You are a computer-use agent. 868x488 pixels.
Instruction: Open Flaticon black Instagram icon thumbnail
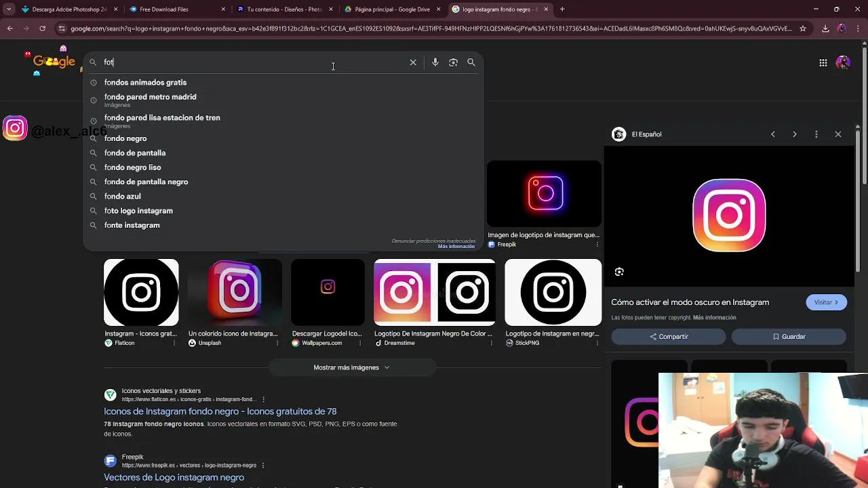pos(141,292)
